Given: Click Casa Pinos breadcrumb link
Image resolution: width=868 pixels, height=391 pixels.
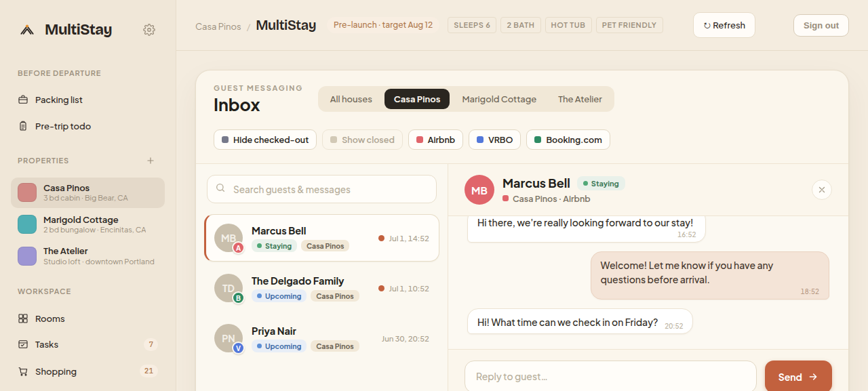Looking at the screenshot, I should tap(218, 26).
